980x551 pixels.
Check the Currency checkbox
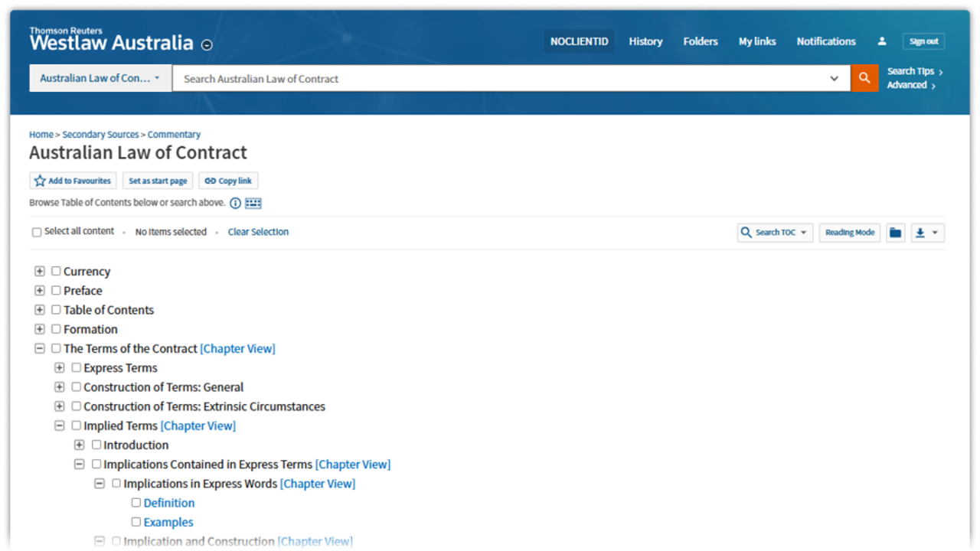click(x=56, y=271)
